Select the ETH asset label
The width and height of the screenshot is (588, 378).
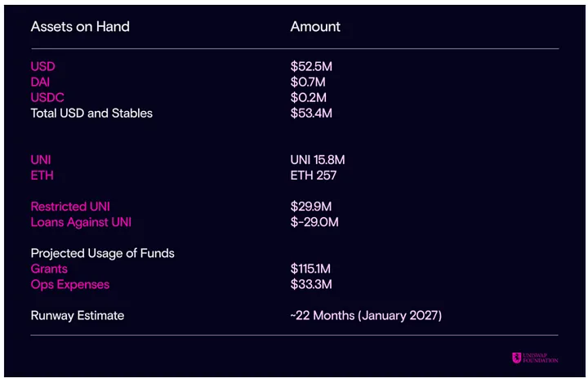click(42, 176)
